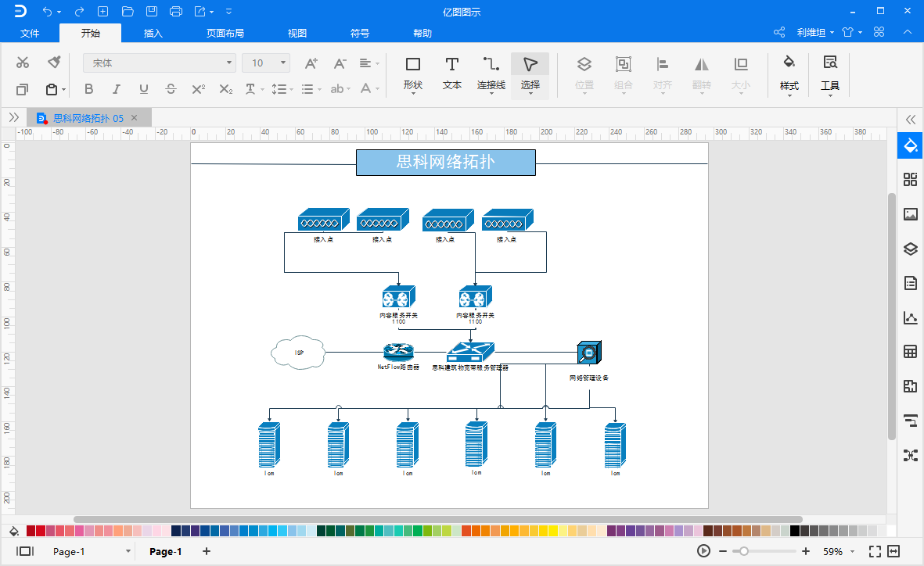This screenshot has height=566, width=924.
Task: Switch to the 插入 ribbon tab
Action: pos(153,33)
